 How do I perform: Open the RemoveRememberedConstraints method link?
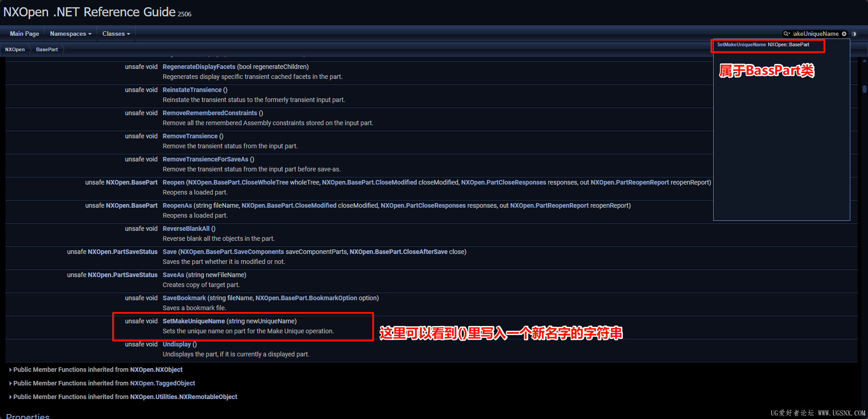[210, 113]
